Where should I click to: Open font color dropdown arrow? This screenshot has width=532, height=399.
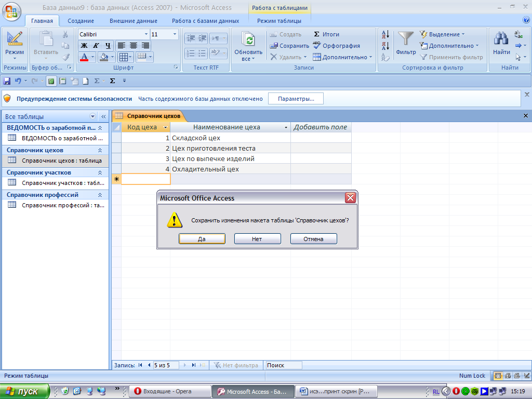coord(92,57)
